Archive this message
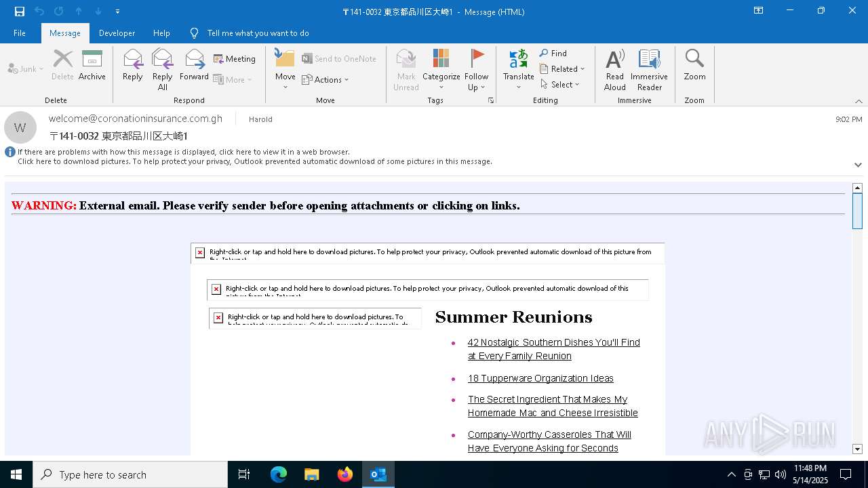The width and height of the screenshot is (868, 488). [92, 65]
